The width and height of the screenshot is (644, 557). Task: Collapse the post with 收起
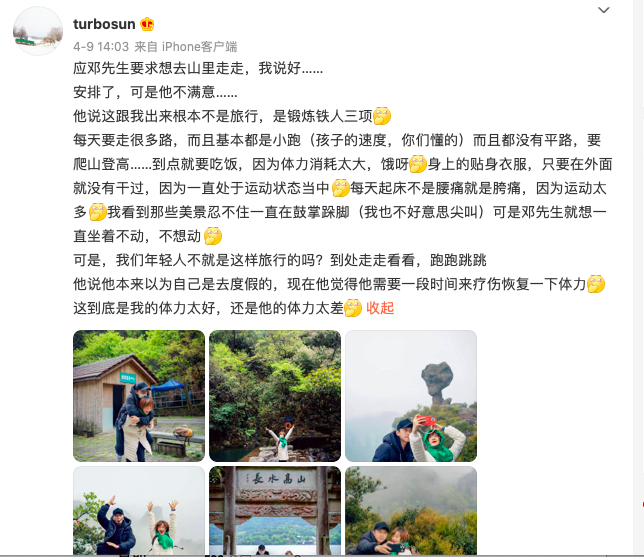(x=380, y=308)
